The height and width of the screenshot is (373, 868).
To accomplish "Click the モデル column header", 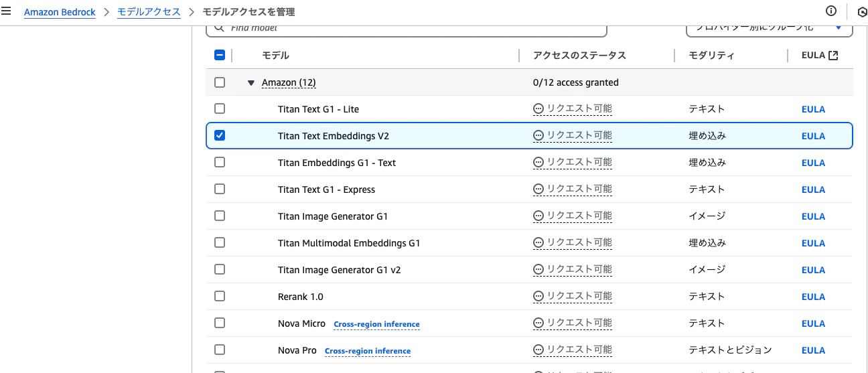I will click(x=275, y=56).
